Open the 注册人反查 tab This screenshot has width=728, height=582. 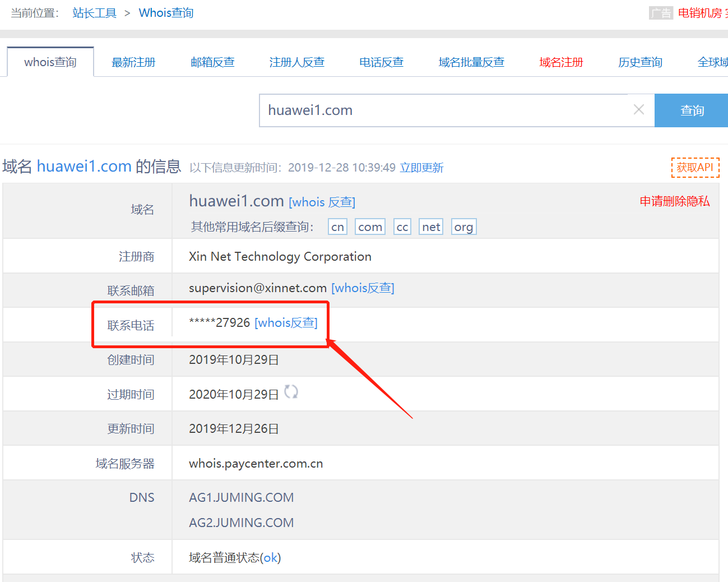point(297,62)
